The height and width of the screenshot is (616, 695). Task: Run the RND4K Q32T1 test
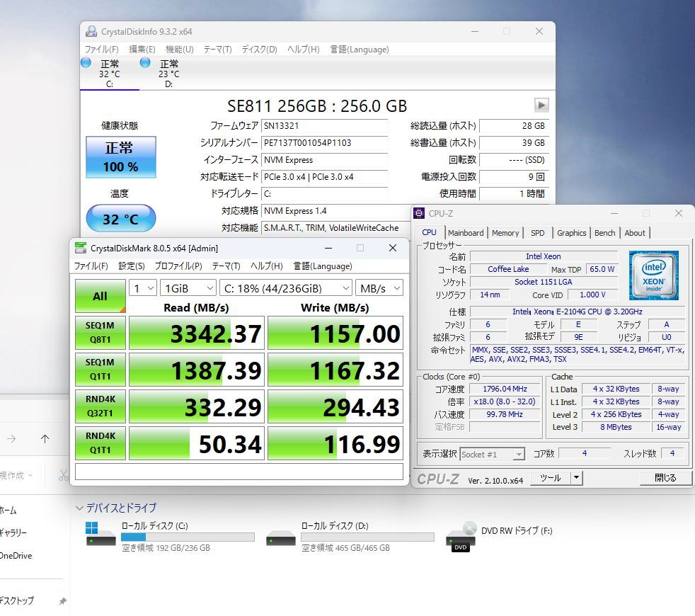point(100,406)
